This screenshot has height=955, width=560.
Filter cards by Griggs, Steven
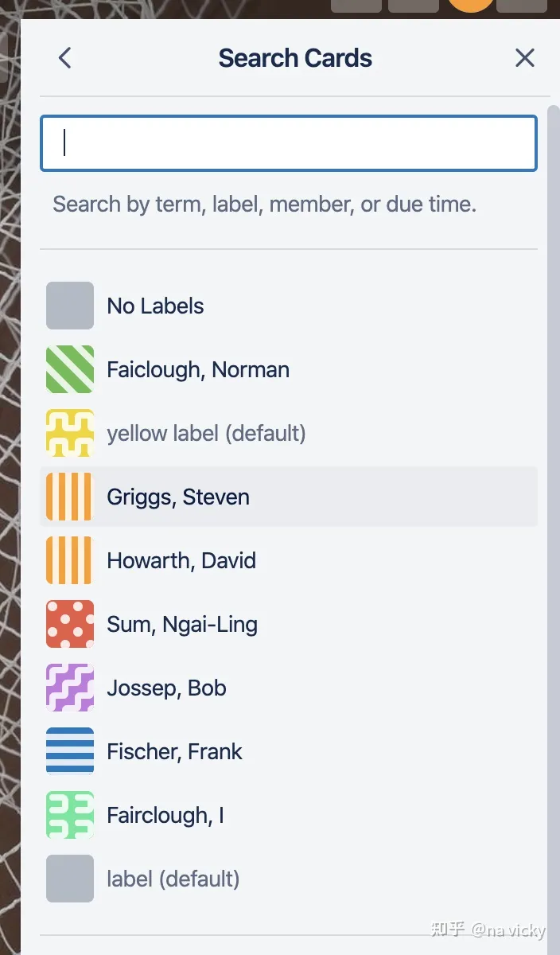pyautogui.click(x=289, y=497)
